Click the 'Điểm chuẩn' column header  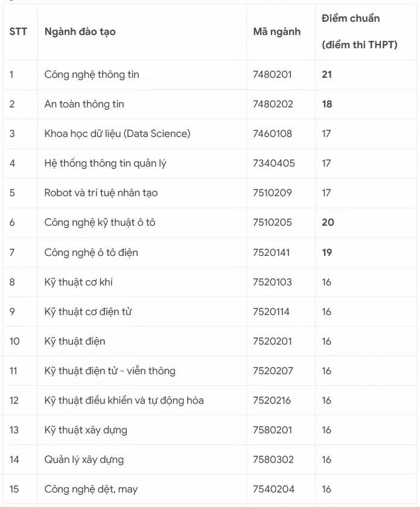[351, 19]
